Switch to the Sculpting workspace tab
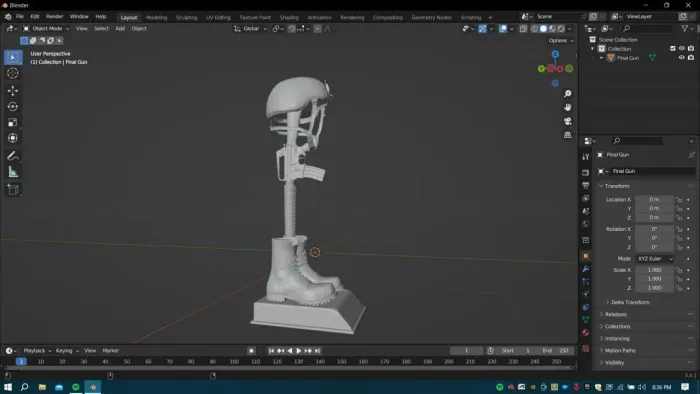This screenshot has width=700, height=394. [x=186, y=17]
